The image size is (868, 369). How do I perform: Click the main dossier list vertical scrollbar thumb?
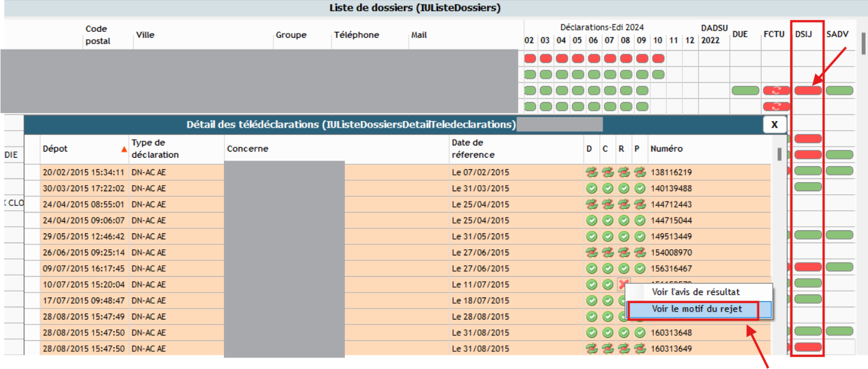[x=863, y=43]
